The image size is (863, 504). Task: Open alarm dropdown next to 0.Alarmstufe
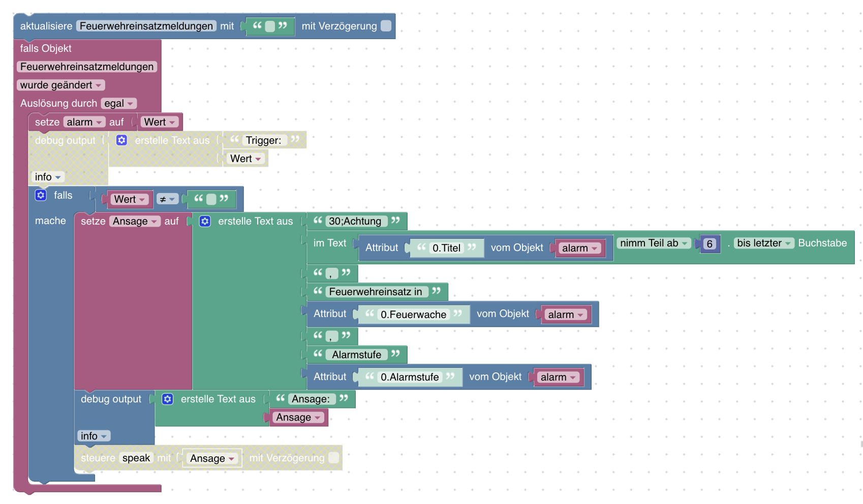tap(558, 377)
